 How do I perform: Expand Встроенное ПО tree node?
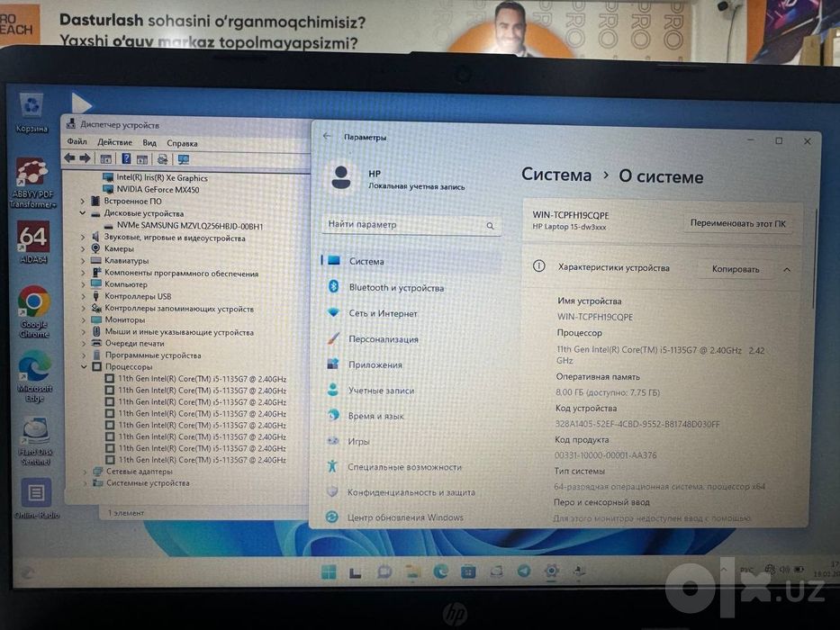pyautogui.click(x=82, y=201)
